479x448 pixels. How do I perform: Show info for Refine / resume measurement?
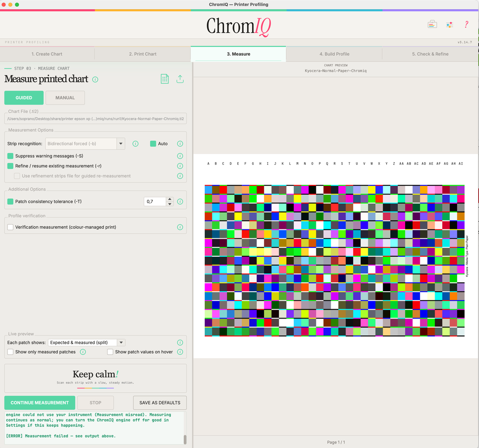point(180,166)
